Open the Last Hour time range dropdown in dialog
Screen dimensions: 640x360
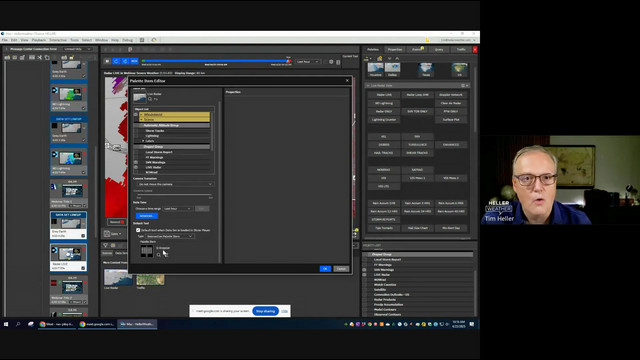click(x=178, y=209)
